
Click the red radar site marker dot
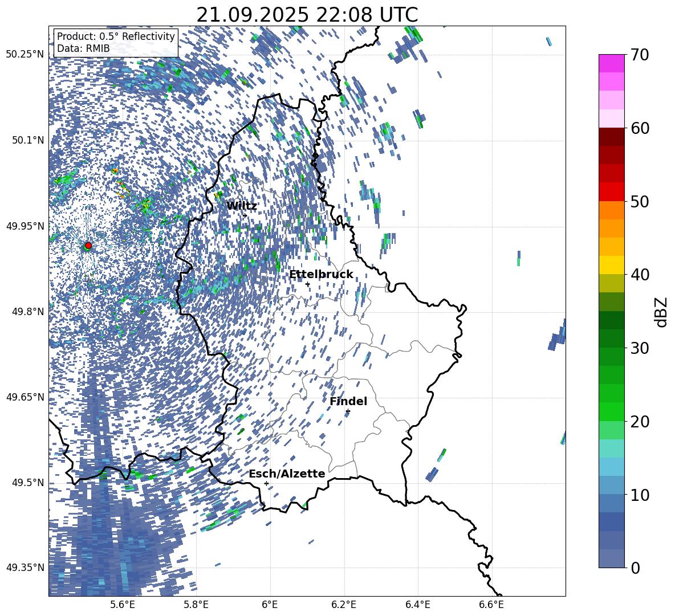coord(88,246)
